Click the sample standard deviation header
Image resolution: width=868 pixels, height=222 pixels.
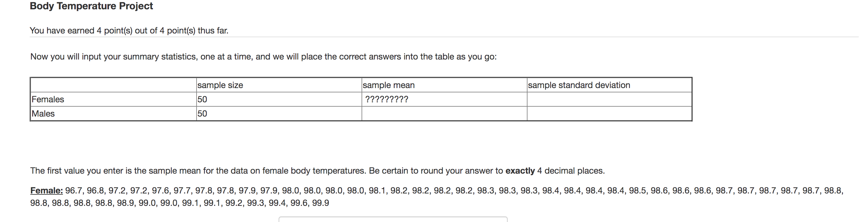[579, 85]
